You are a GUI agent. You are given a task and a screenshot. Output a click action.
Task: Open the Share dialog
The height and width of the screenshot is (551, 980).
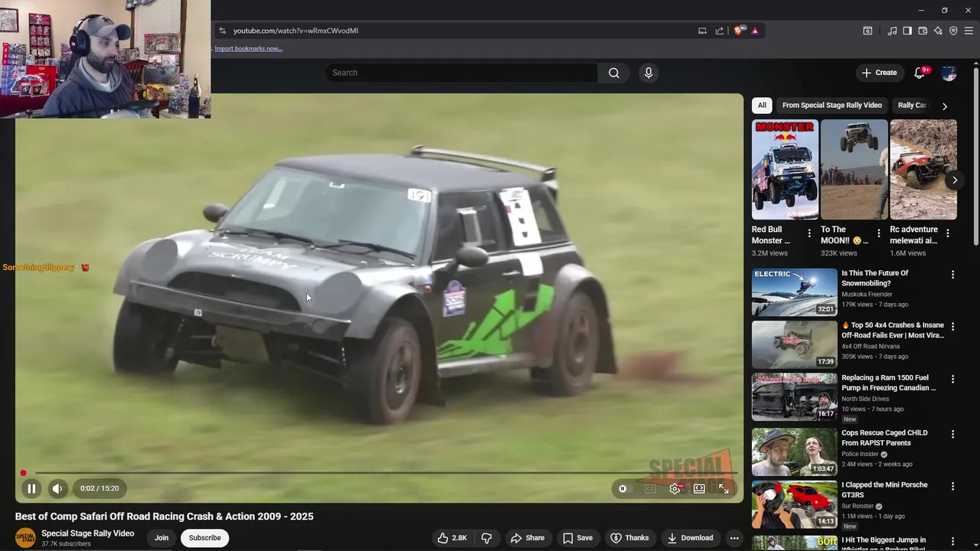(x=528, y=538)
